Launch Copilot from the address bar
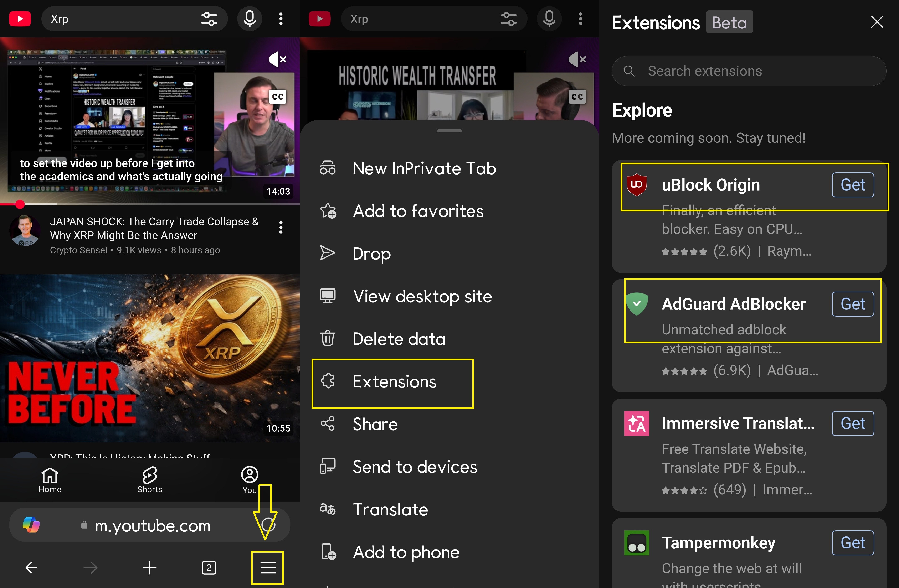Screen dimensions: 899x588 click(x=31, y=525)
